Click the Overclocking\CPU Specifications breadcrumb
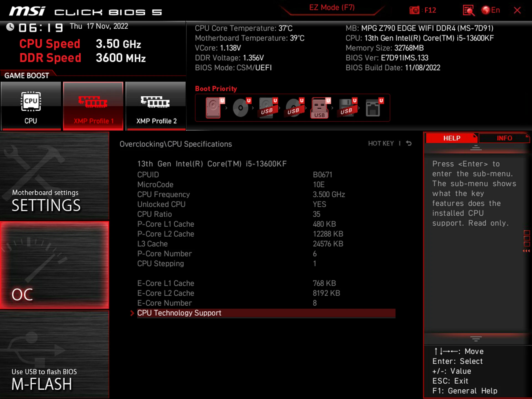This screenshot has height=399, width=532. click(x=176, y=144)
